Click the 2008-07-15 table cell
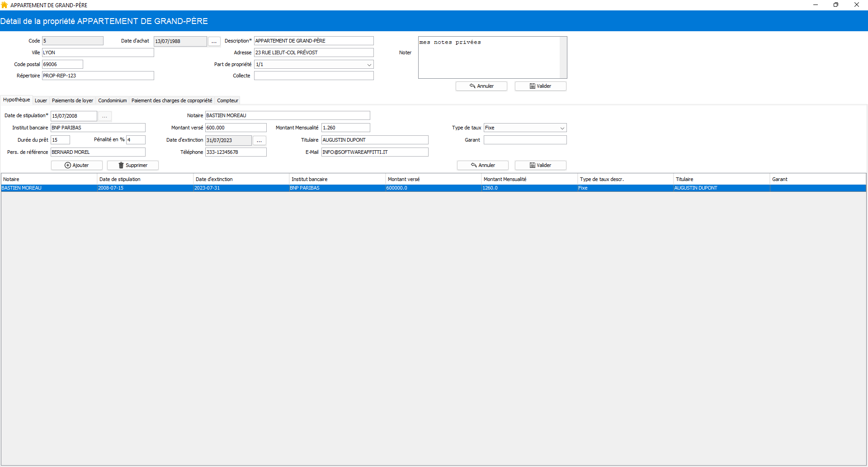868x467 pixels. click(x=145, y=188)
